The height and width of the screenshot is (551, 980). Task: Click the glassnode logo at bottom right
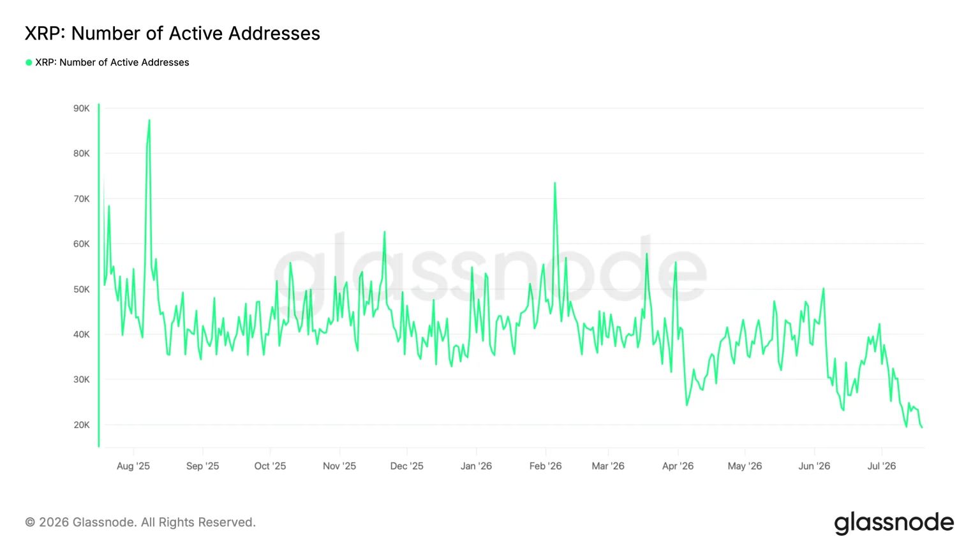[x=894, y=523]
